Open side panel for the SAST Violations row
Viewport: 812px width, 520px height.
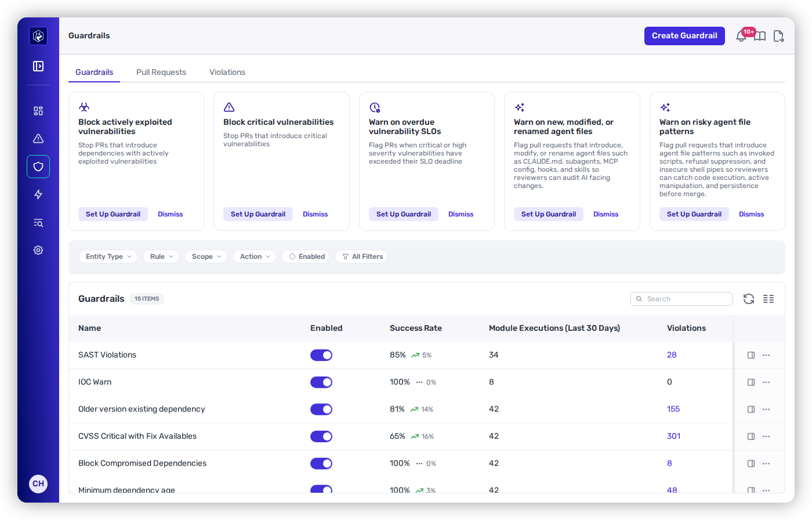point(751,355)
